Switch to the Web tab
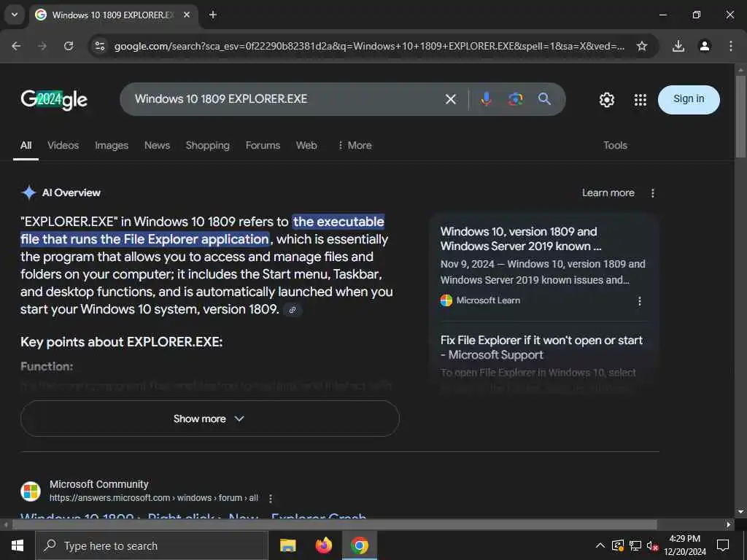The image size is (747, 560). click(306, 146)
